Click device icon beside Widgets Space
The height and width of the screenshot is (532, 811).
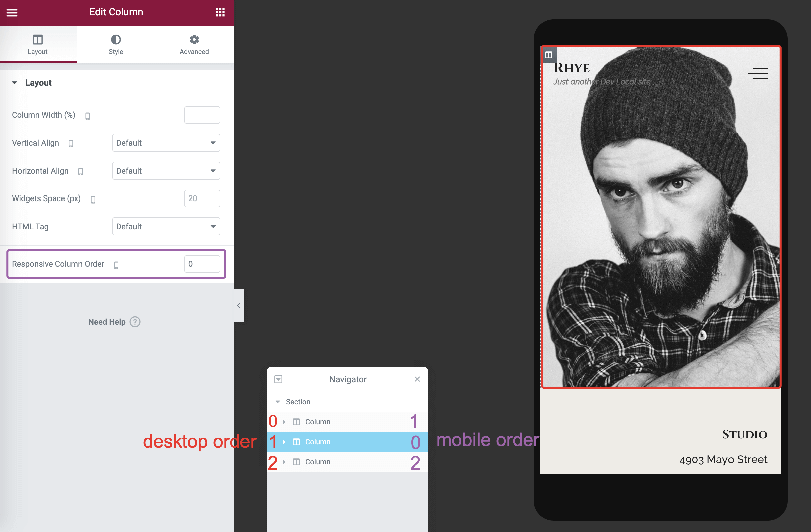pos(93,200)
